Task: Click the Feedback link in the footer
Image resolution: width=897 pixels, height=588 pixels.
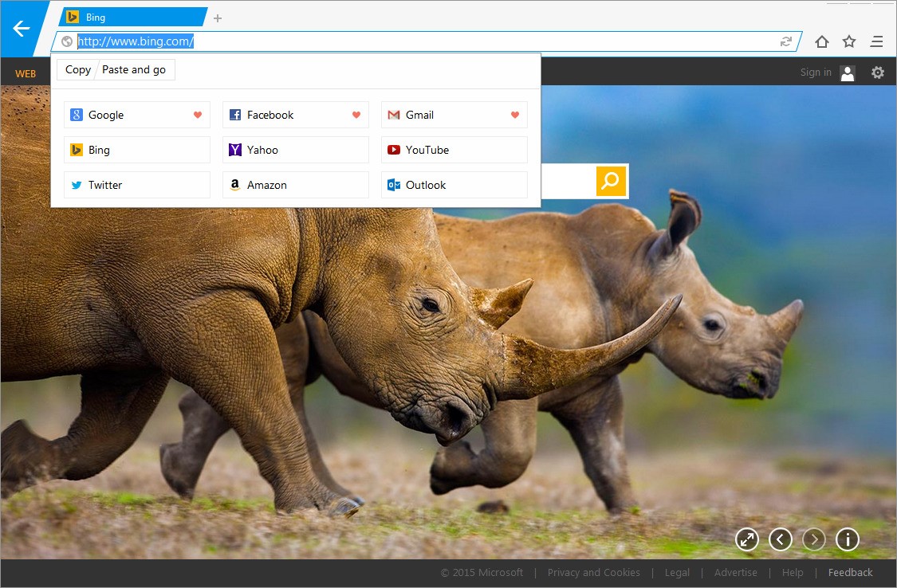Action: 850,572
